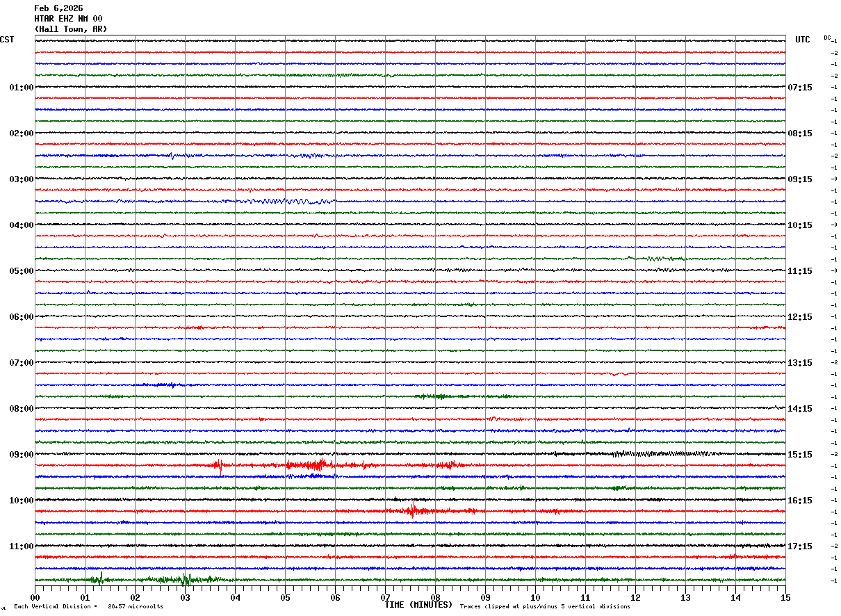Click the (Hall Town, AR) location text
Screen dimensions: 841x616
click(x=71, y=29)
